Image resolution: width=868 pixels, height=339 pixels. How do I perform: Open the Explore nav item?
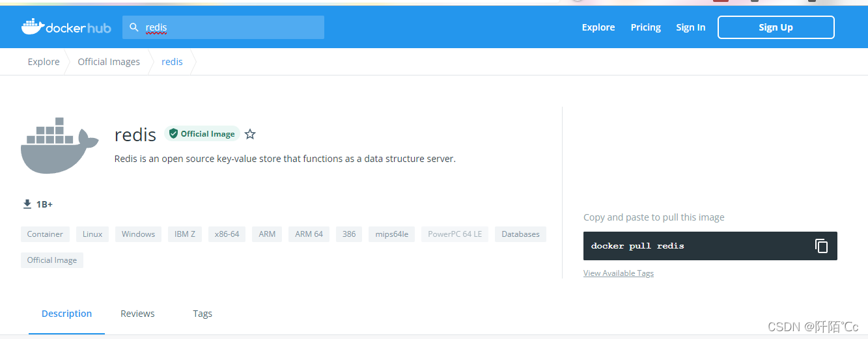598,27
